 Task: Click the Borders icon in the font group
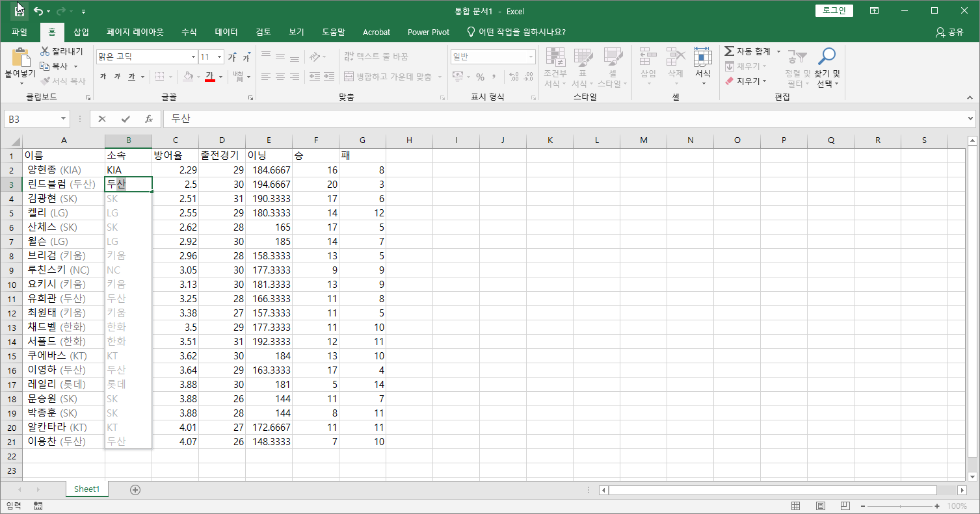click(159, 77)
